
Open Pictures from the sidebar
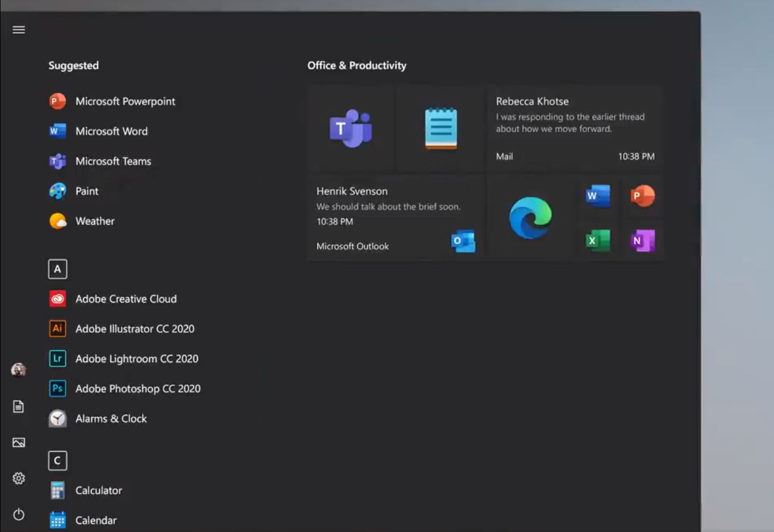pos(19,442)
